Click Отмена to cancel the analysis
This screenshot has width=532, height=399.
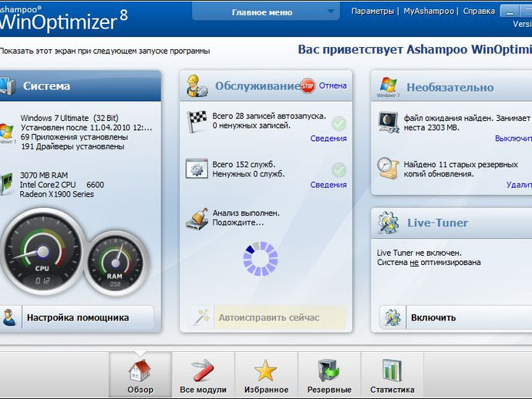(332, 85)
